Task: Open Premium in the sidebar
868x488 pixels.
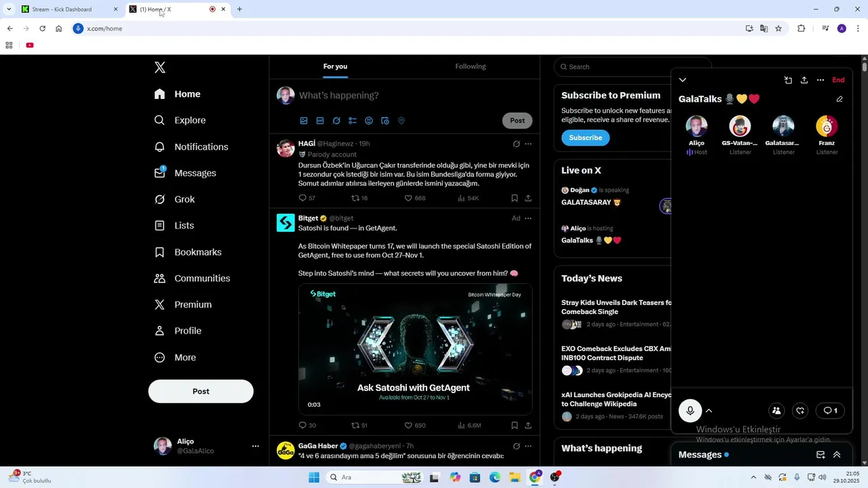Action: click(183, 304)
